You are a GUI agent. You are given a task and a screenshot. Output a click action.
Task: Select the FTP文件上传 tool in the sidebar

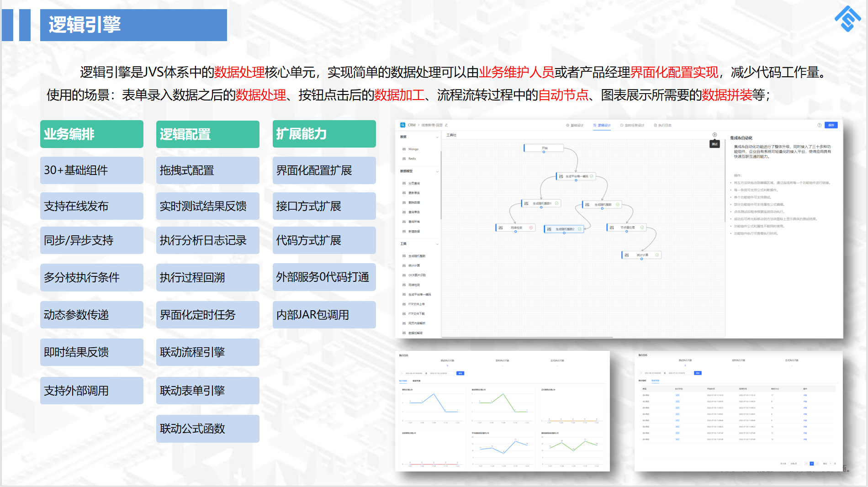point(413,304)
